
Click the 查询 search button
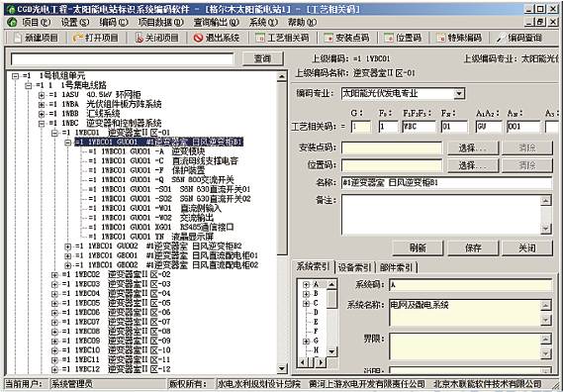point(263,58)
